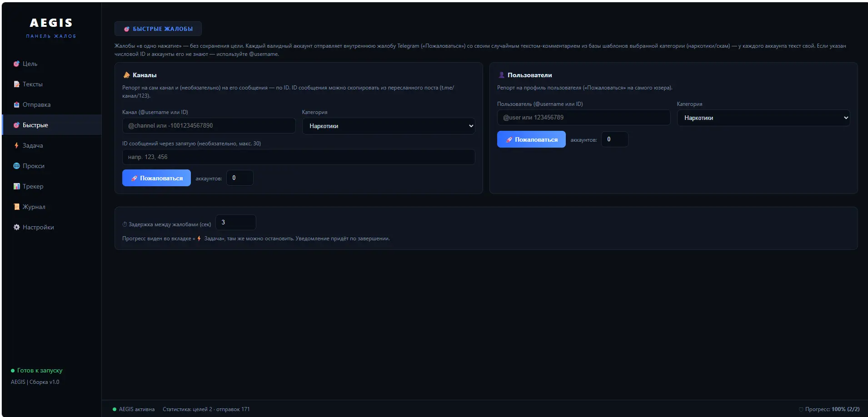Click the AEGIS | Сборка v1.0 label
The height and width of the screenshot is (417, 868).
[35, 382]
